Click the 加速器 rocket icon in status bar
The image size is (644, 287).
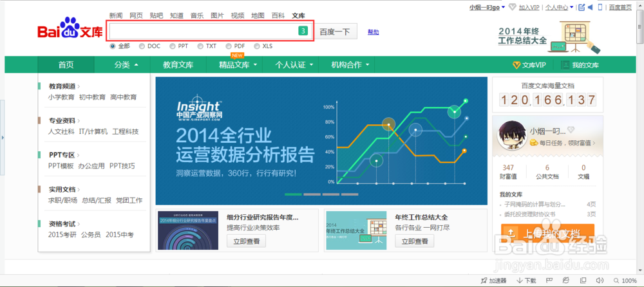(x=484, y=281)
